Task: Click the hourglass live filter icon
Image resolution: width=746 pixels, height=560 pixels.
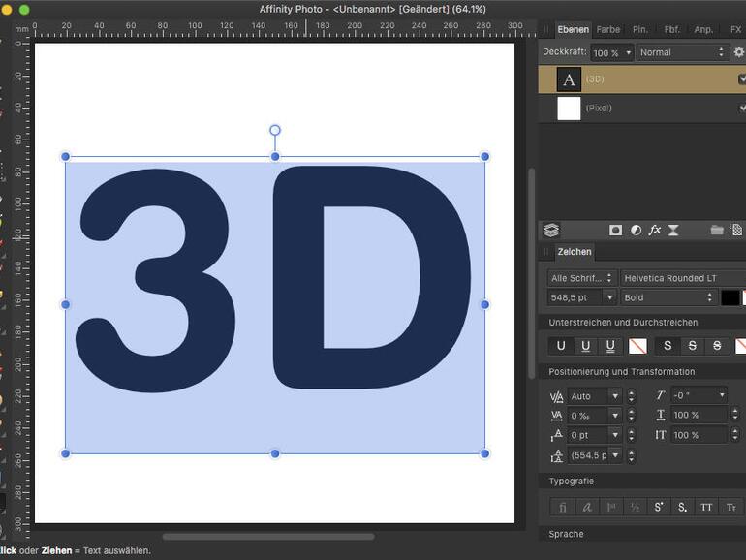Action: pyautogui.click(x=673, y=230)
